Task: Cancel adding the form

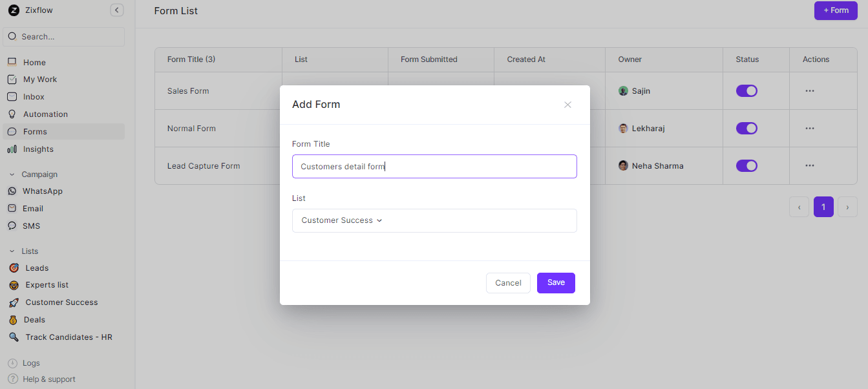Action: click(x=508, y=283)
